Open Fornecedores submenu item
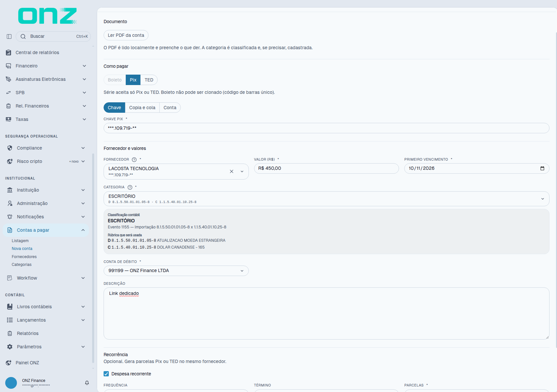The image size is (557, 392). click(x=24, y=257)
